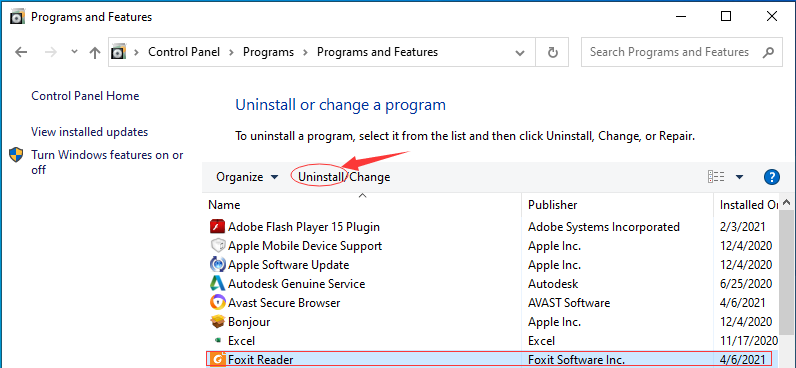The width and height of the screenshot is (796, 368).
Task: Open the recent locations dropdown arrow
Action: tap(75, 52)
